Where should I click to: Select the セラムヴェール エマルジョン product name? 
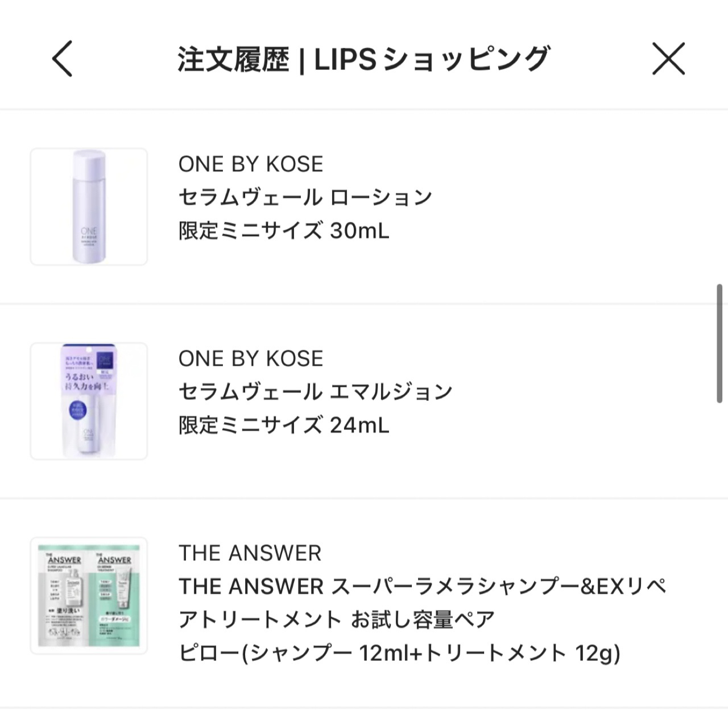pyautogui.click(x=316, y=392)
